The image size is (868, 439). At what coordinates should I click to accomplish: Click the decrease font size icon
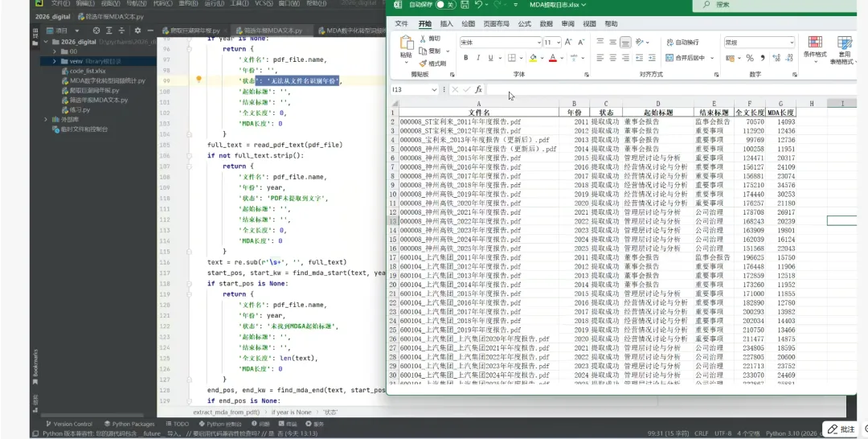click(581, 43)
